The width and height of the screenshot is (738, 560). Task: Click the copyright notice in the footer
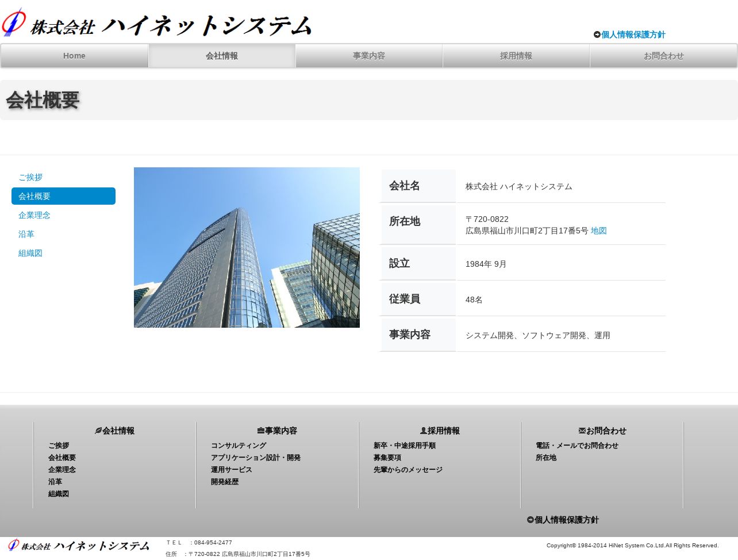(x=633, y=546)
